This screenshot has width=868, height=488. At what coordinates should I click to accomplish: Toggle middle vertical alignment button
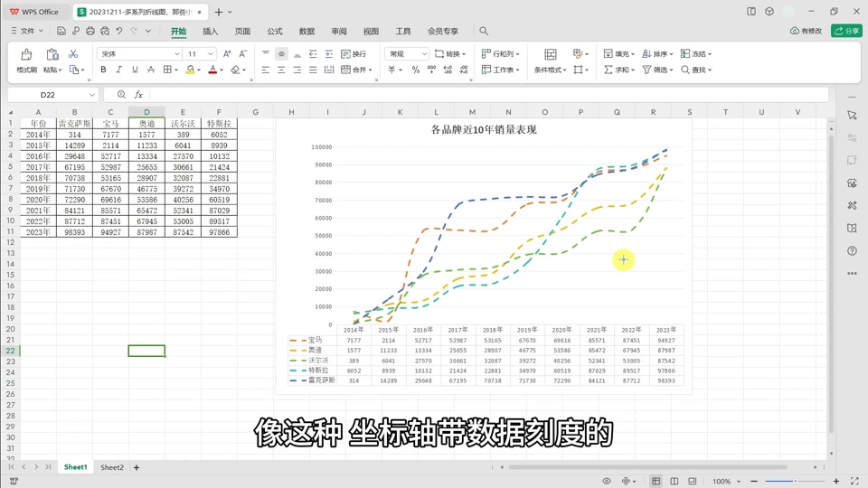point(281,53)
